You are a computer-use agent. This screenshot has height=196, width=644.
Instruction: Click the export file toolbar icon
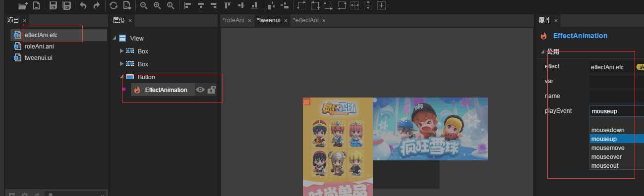pos(127,6)
